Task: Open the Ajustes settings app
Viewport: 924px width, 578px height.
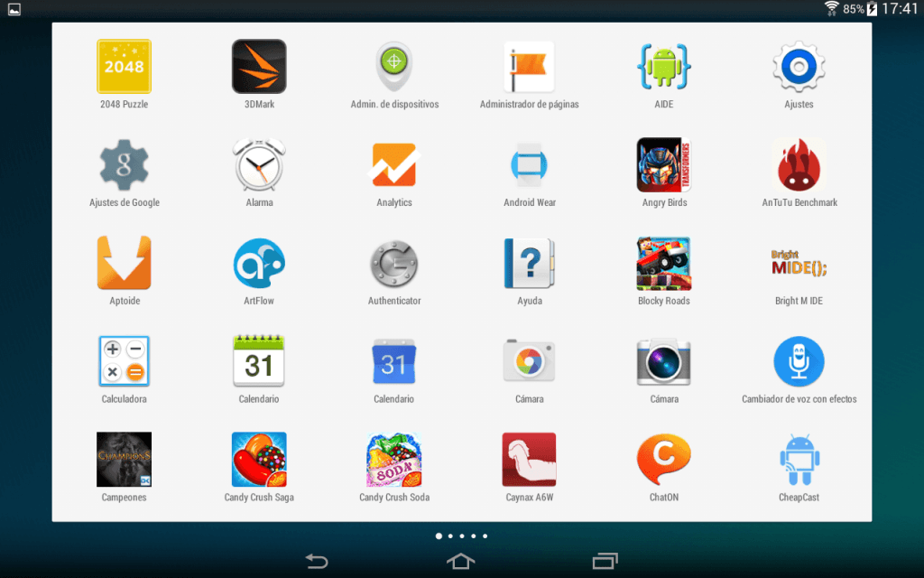Action: pos(798,66)
